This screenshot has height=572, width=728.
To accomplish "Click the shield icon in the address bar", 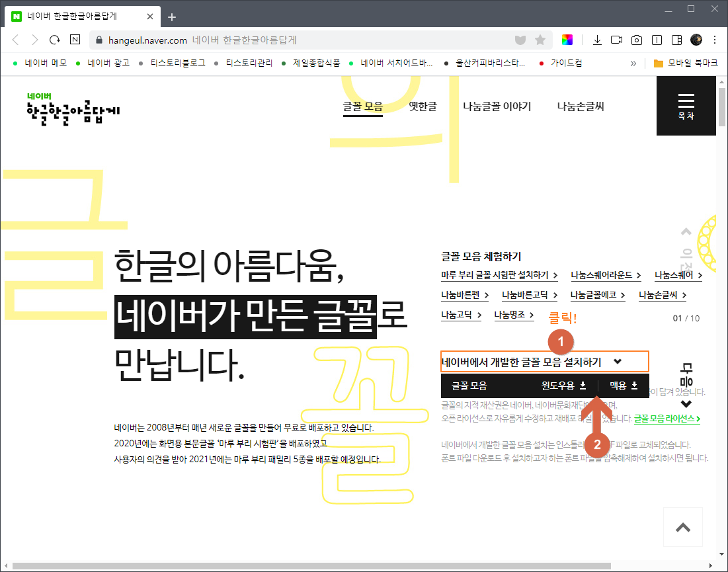I will (520, 40).
